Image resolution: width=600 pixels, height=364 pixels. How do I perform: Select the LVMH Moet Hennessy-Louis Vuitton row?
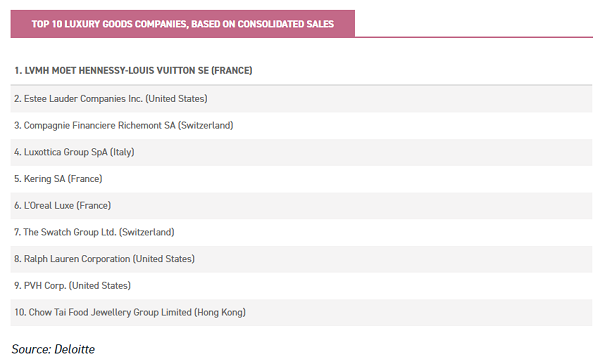click(301, 71)
